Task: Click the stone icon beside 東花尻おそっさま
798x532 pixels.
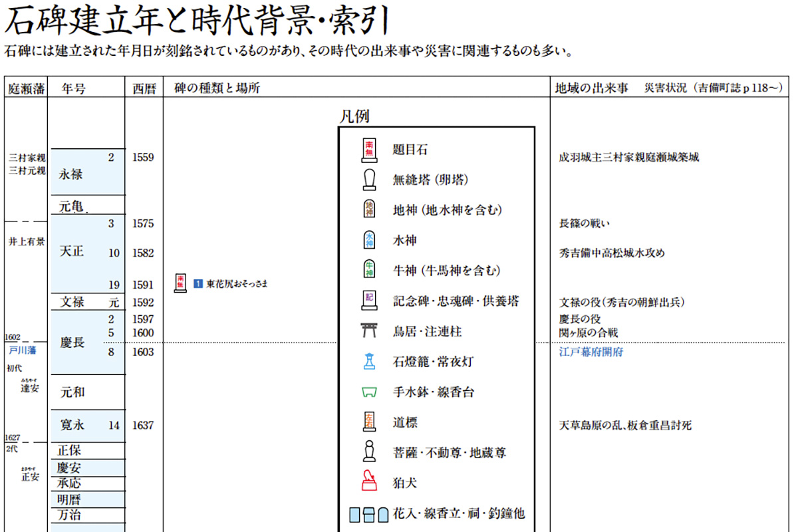Action: point(180,283)
